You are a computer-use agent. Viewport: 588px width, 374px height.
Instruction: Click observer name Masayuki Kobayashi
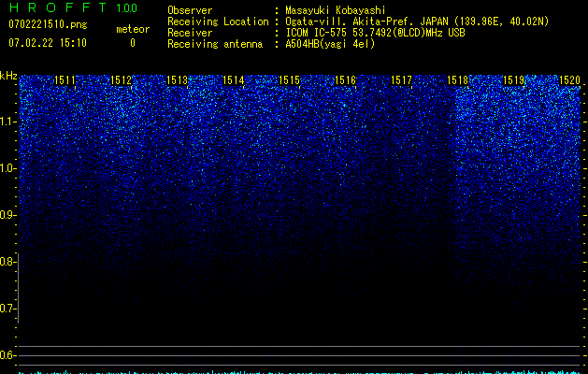(x=336, y=10)
